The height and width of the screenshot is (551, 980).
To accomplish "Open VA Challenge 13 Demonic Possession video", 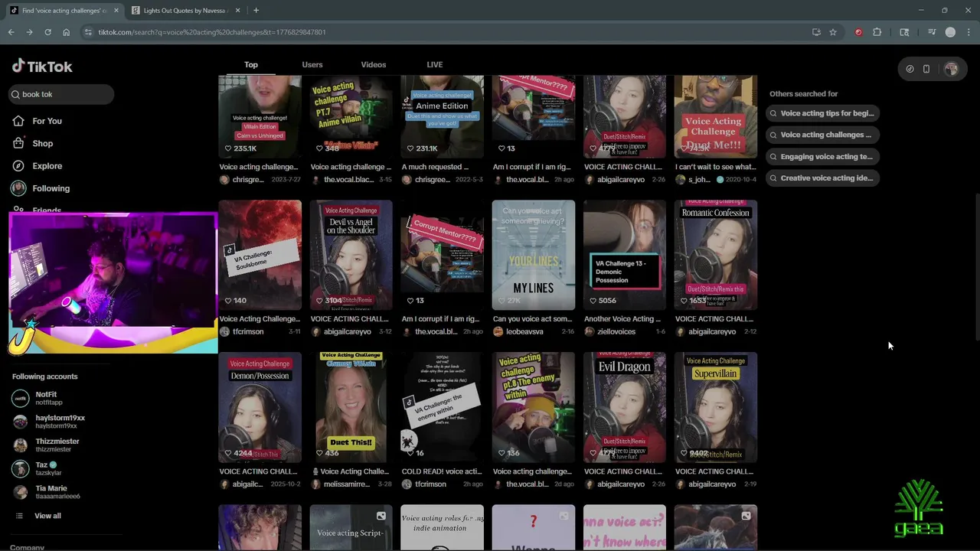I will point(625,256).
